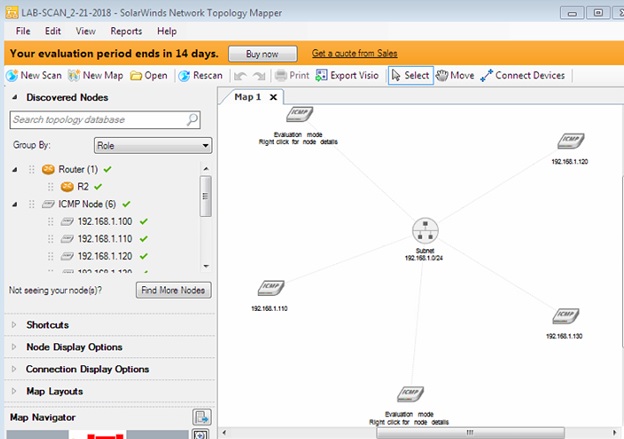Screen dimensions: 624x439
Task: Click the ICMP Node group icon
Action: tap(48, 204)
